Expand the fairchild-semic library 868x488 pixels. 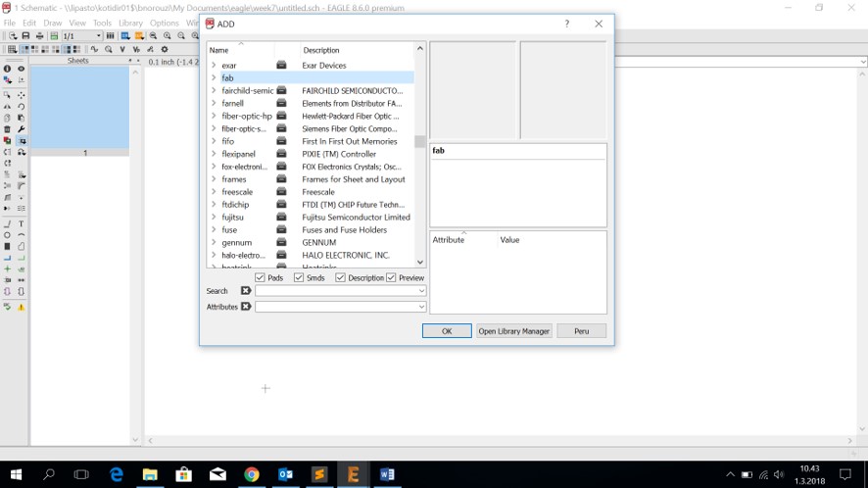[214, 90]
